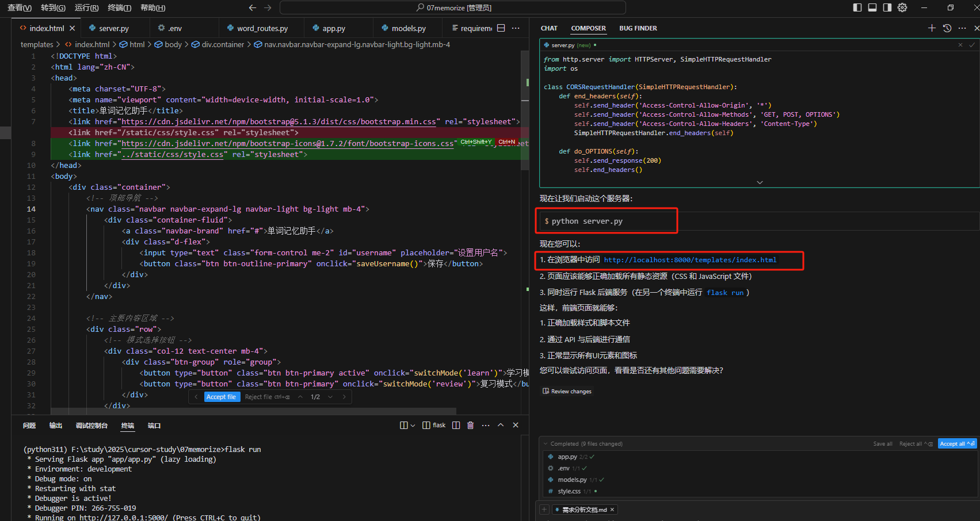Click Reject file in diff toolbar
The width and height of the screenshot is (980, 521).
point(267,397)
